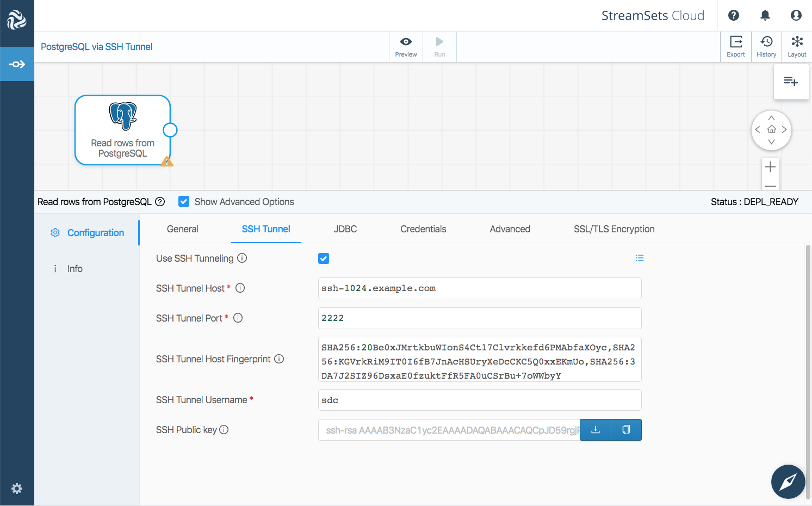
Task: Edit the SSH Tunnel Host field
Action: coord(480,288)
